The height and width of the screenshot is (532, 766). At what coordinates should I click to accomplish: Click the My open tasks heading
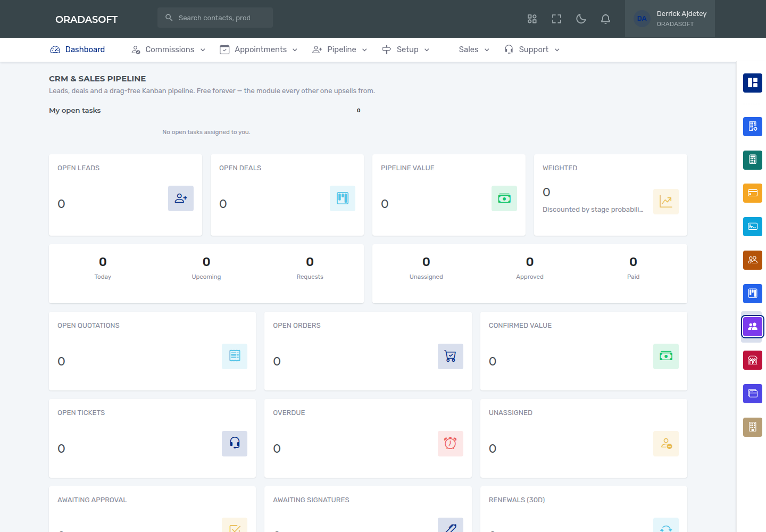75,111
